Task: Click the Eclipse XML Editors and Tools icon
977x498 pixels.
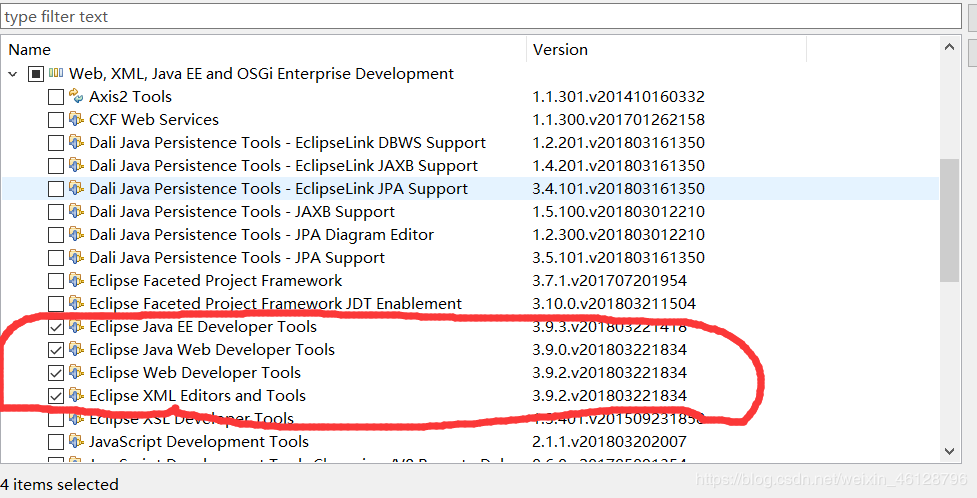Action: 76,396
